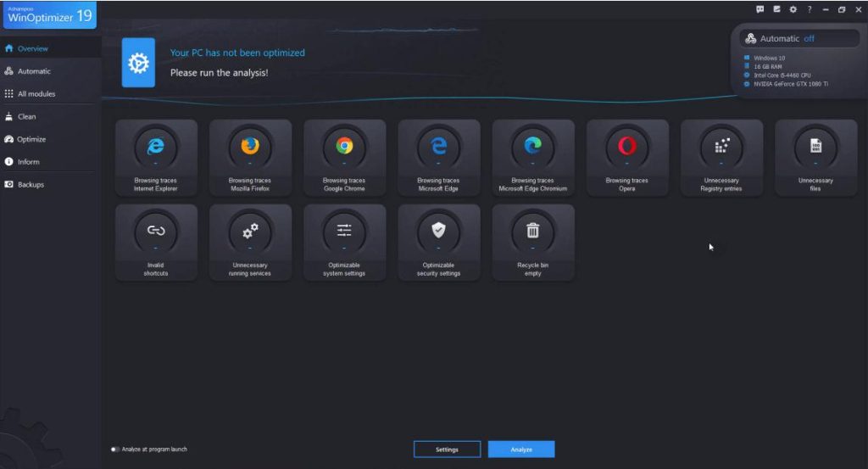Click 16 GB RAM system info entry
The width and height of the screenshot is (868, 469).
coord(764,66)
